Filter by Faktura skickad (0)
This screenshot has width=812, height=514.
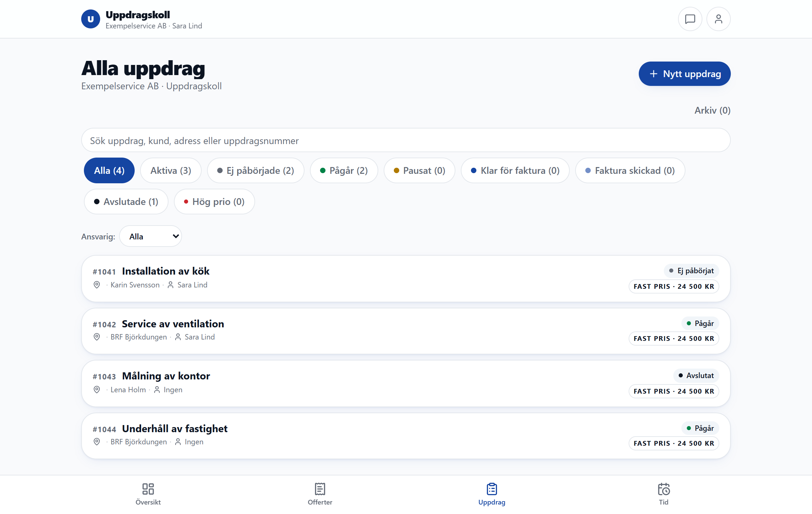pyautogui.click(x=630, y=170)
